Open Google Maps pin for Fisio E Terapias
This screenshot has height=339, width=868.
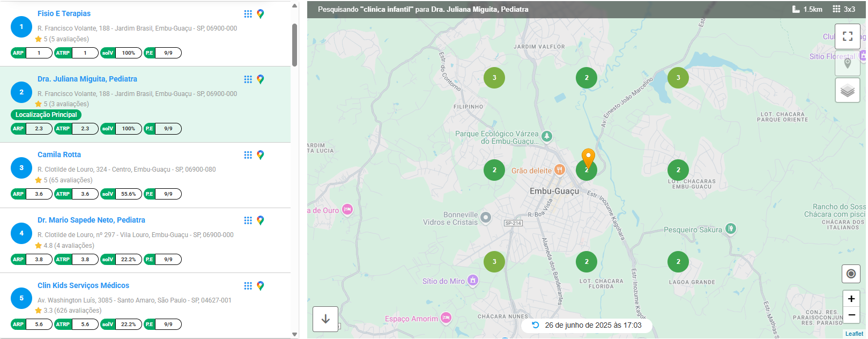click(261, 14)
